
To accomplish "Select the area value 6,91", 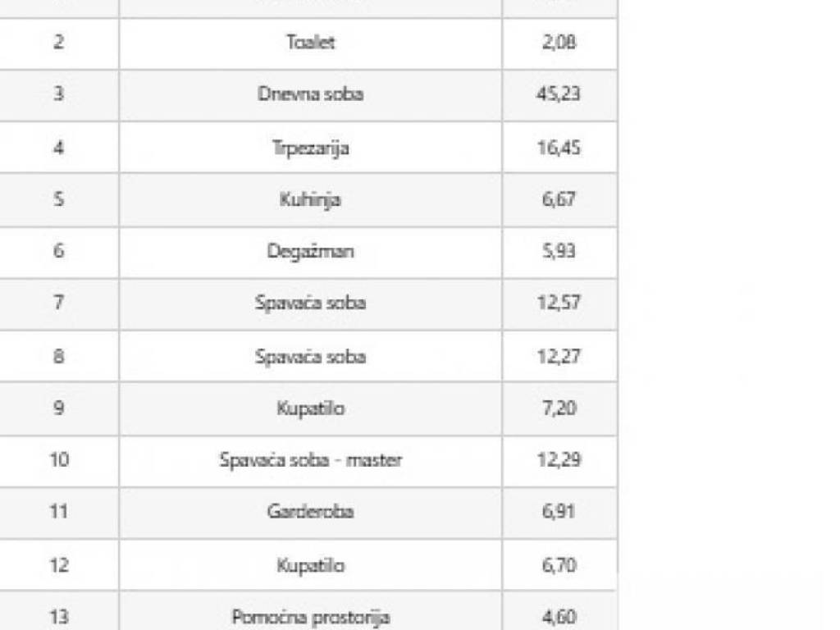I will click(559, 513).
